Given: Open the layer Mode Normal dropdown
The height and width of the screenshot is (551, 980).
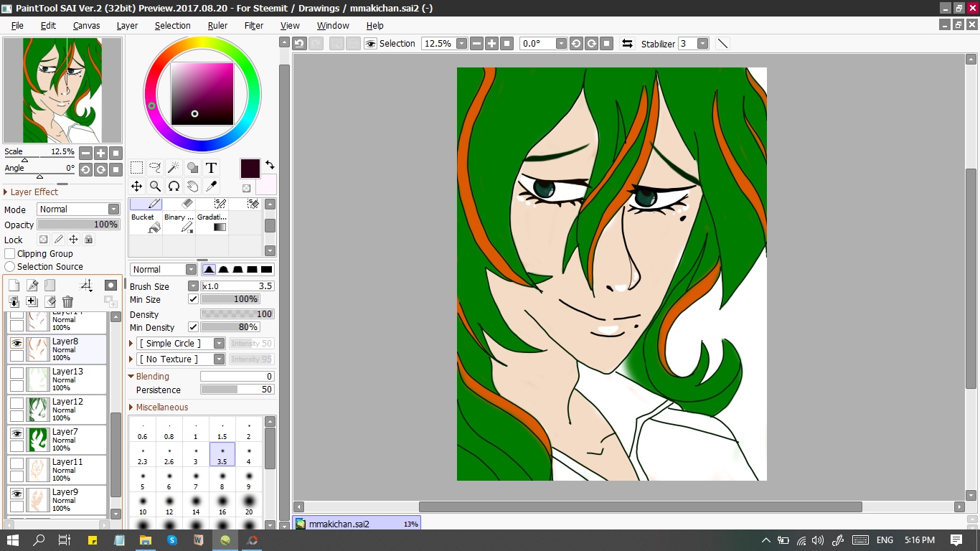Looking at the screenshot, I should coord(77,209).
